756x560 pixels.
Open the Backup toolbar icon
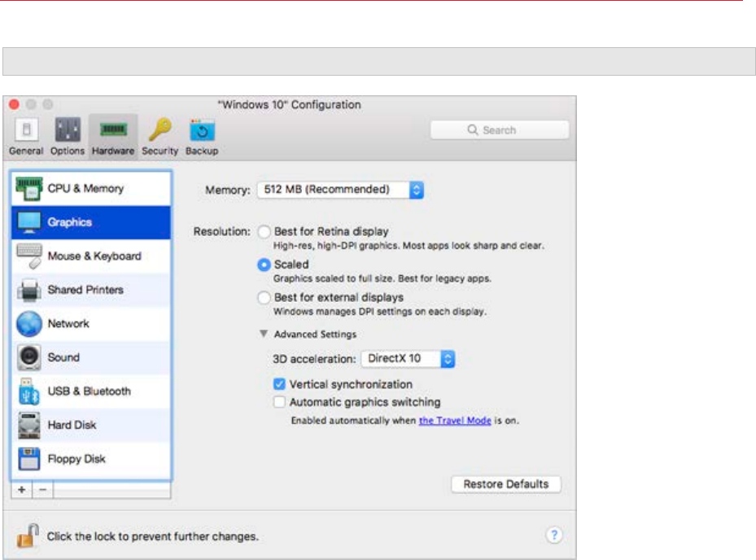pos(202,130)
